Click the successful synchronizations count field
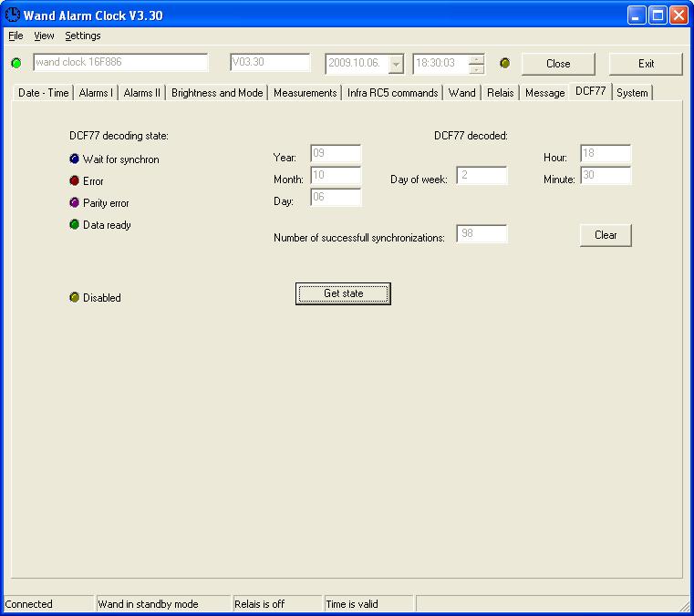 [x=482, y=233]
